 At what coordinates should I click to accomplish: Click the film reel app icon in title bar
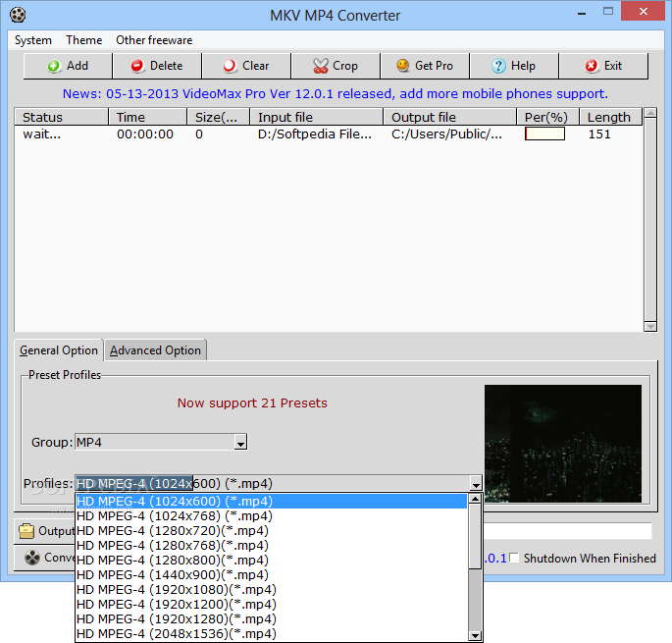(x=18, y=15)
